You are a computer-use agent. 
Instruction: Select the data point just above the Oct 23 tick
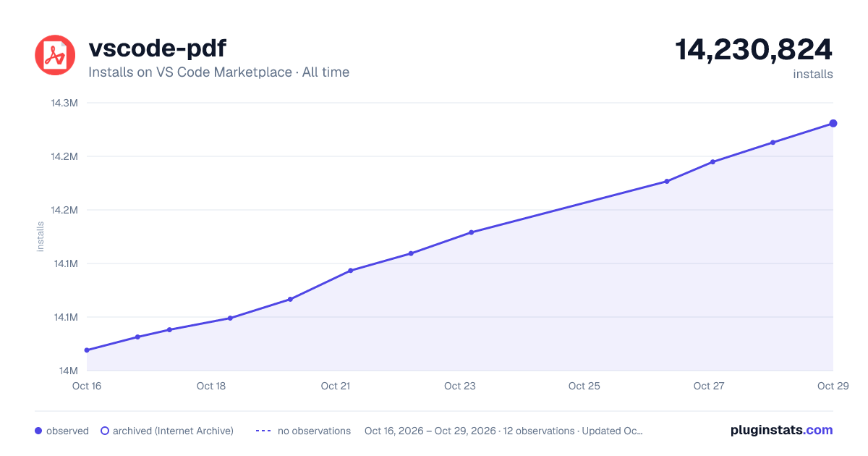[472, 232]
